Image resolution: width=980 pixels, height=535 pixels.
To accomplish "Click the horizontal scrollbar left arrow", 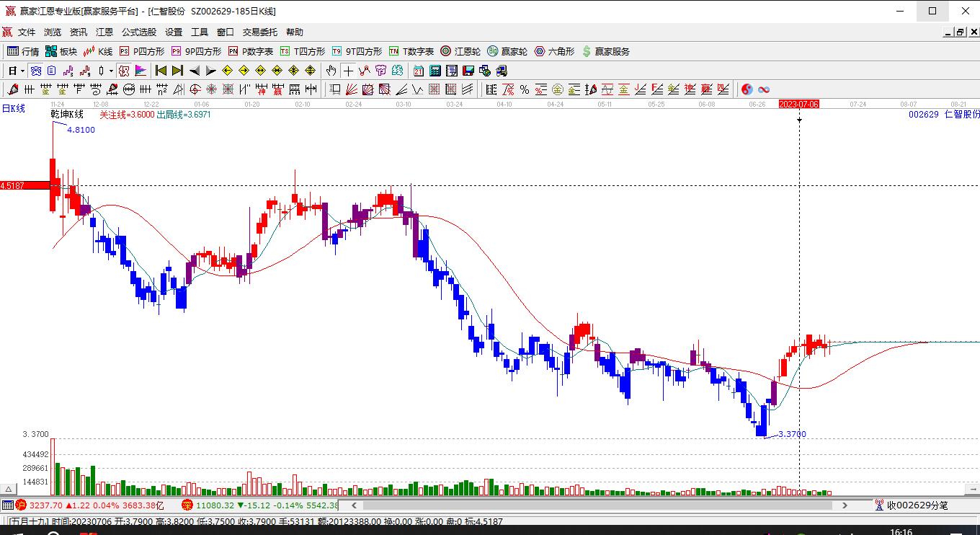I will point(355,505).
